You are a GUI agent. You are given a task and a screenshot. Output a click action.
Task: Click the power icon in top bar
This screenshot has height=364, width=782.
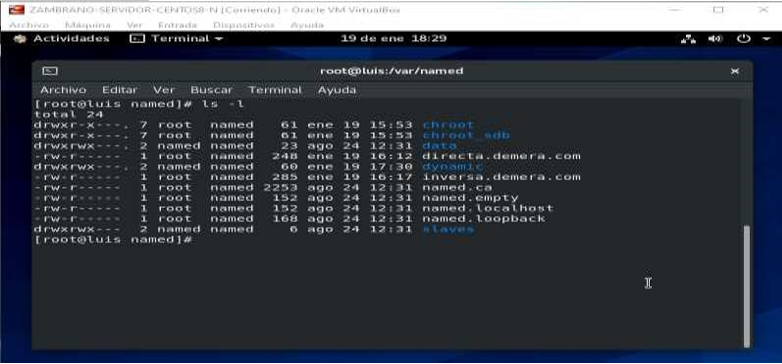point(744,38)
